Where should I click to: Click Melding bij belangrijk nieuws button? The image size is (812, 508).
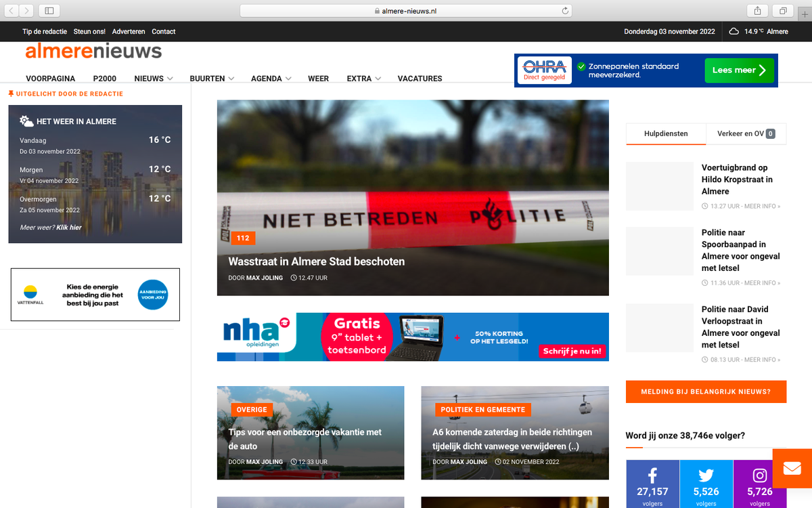706,391
